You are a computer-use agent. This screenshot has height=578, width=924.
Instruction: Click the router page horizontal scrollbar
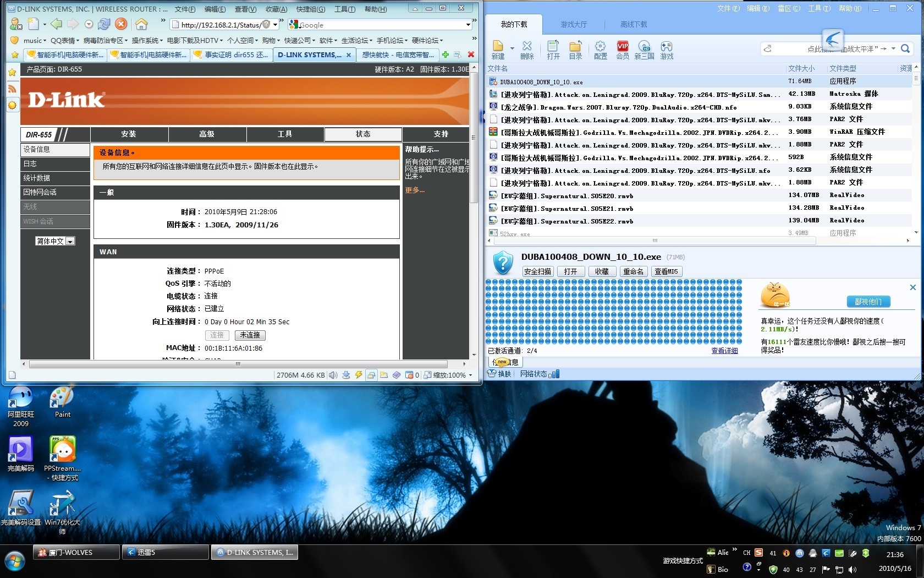[x=238, y=364]
